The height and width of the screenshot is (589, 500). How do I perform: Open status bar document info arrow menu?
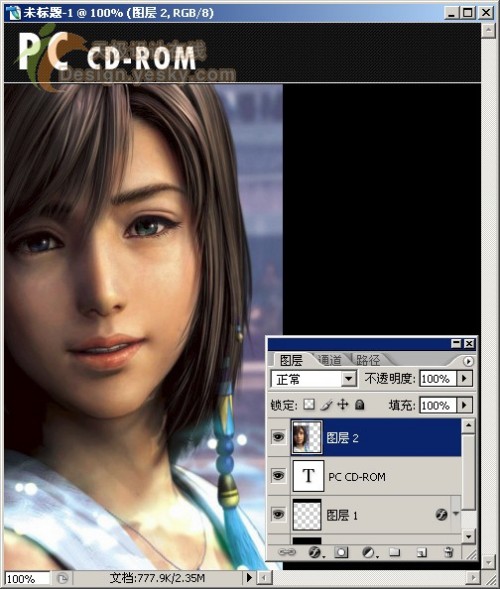click(x=249, y=577)
